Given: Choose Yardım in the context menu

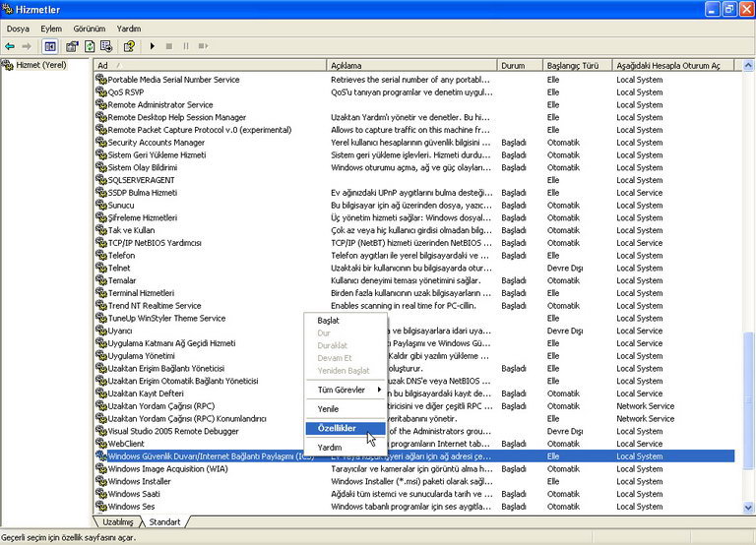Looking at the screenshot, I should point(346,448).
